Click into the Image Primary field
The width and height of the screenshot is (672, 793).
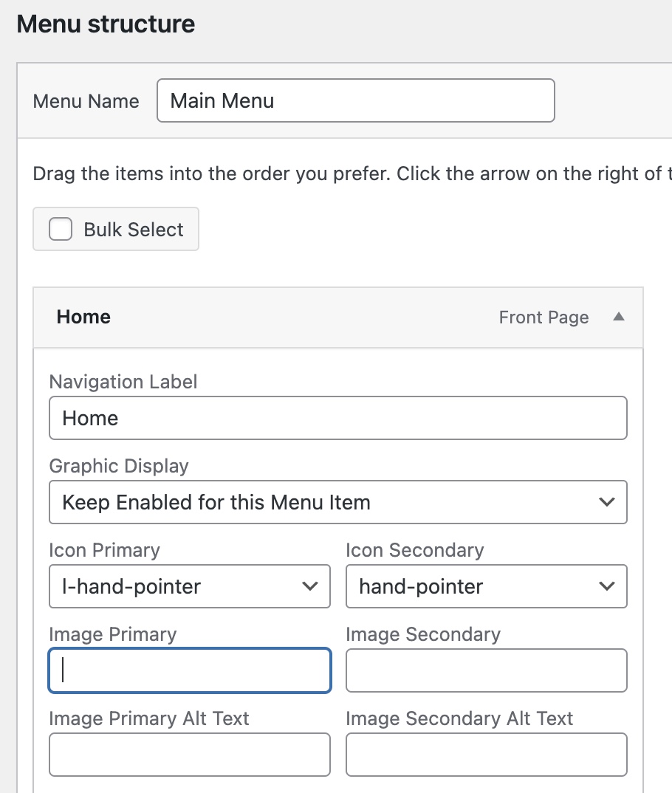[189, 670]
